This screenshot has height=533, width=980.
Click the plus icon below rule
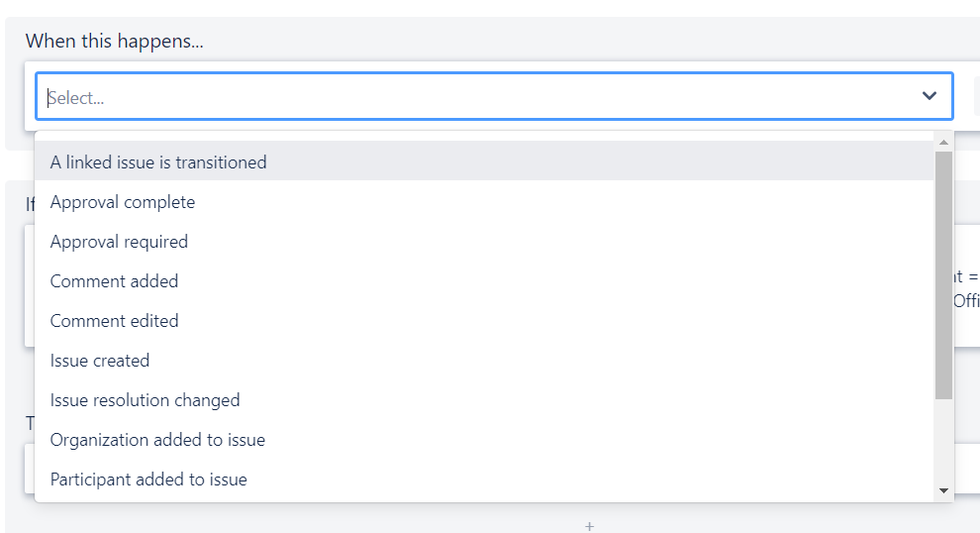[x=589, y=527]
